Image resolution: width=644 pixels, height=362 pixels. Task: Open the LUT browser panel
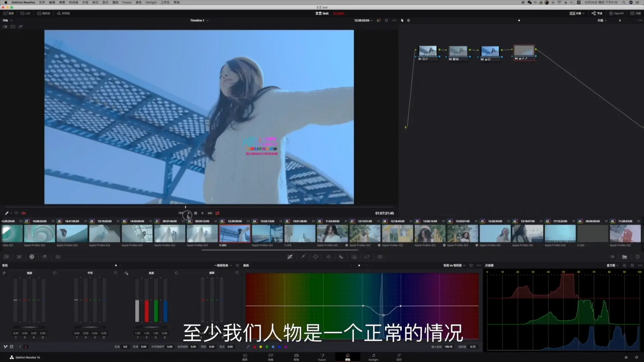click(x=25, y=13)
